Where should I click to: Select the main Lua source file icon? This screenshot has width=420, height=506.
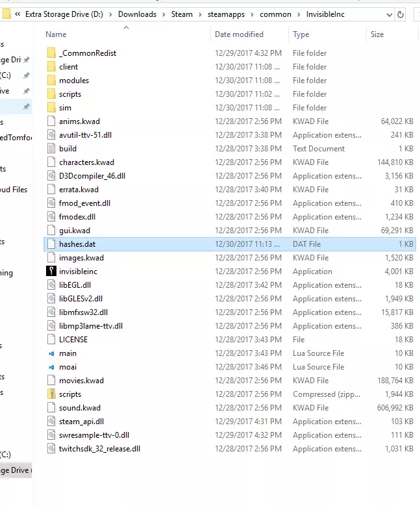[51, 353]
